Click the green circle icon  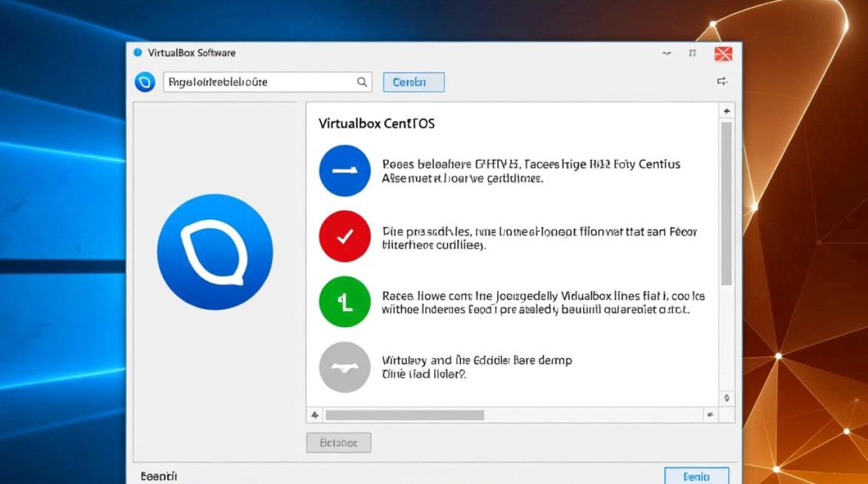345,301
